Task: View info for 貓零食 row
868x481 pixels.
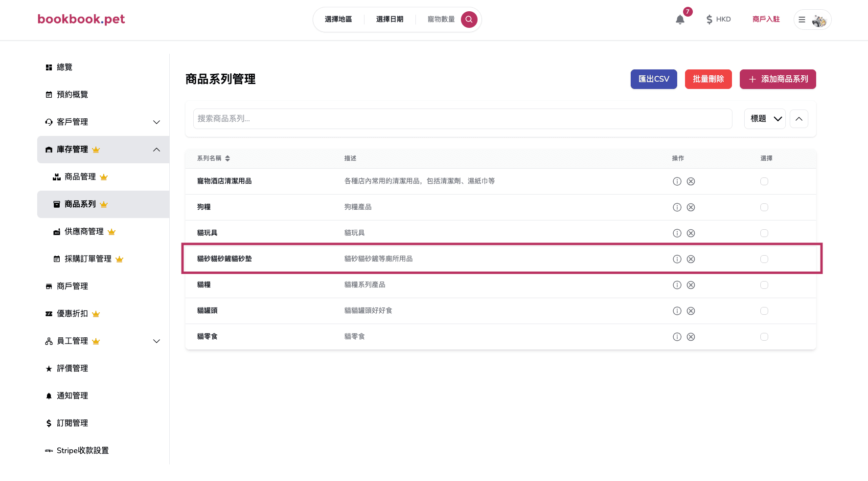Action: [x=677, y=337]
